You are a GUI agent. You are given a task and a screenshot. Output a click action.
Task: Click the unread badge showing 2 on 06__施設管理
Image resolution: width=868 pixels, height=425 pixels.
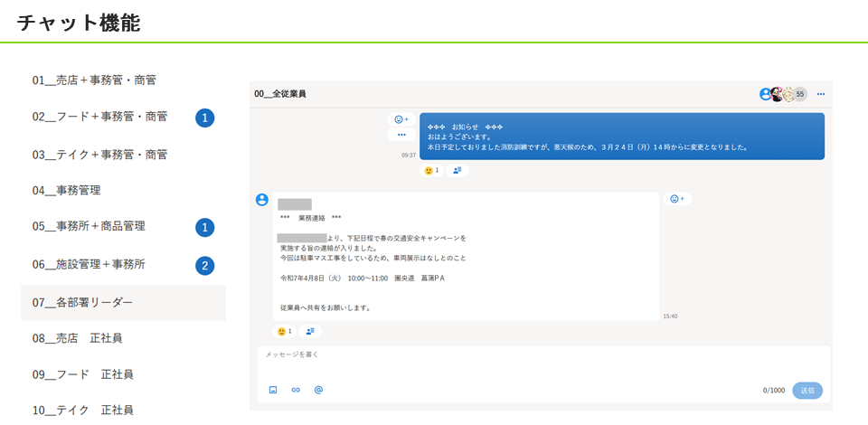pyautogui.click(x=205, y=266)
